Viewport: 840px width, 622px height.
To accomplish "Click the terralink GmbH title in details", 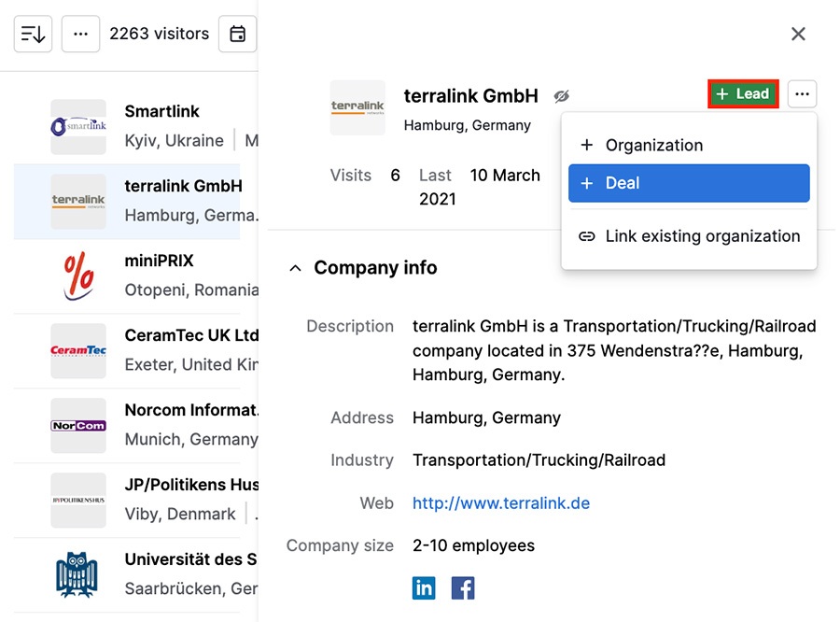I will coord(471,96).
